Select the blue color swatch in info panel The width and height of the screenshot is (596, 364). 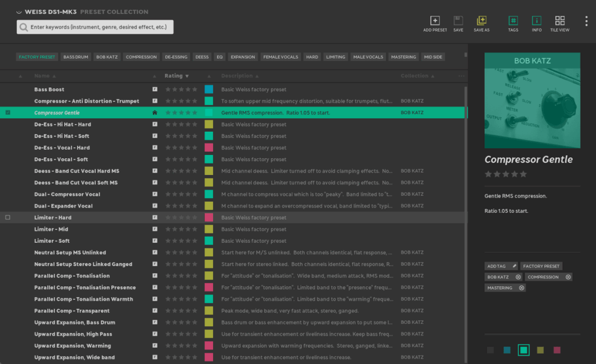[507, 350]
